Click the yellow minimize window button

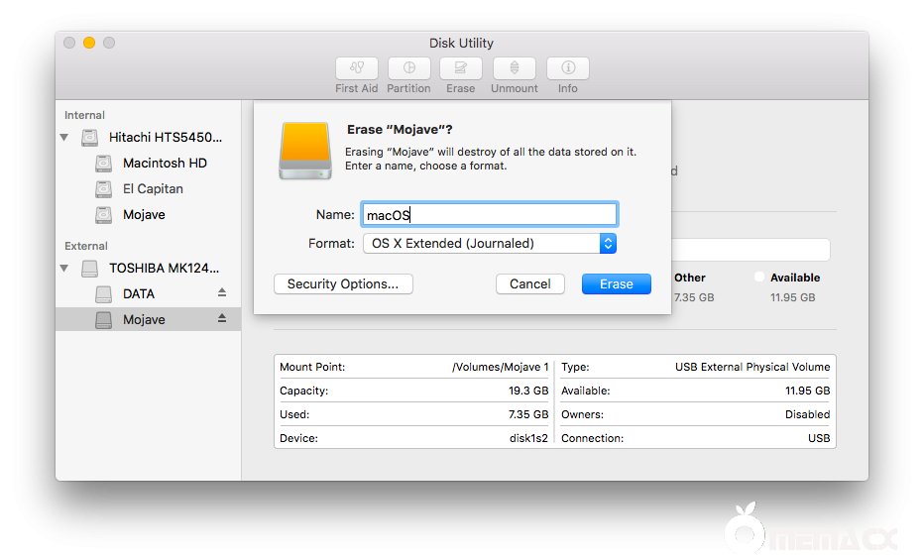pos(89,43)
